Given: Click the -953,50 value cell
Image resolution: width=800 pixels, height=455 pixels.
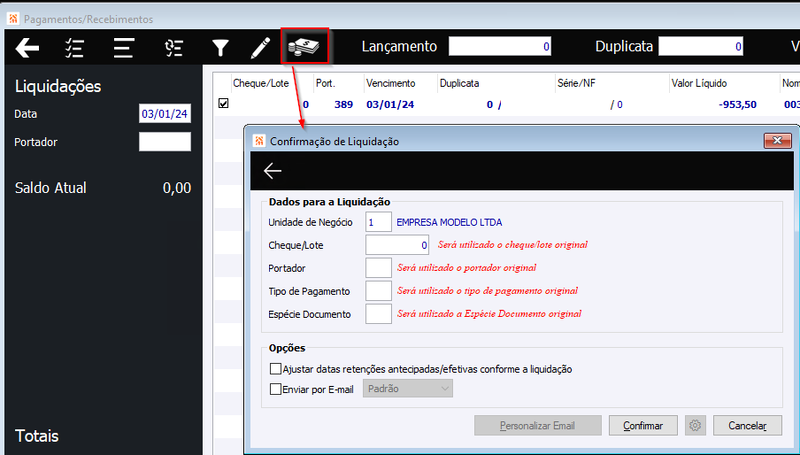Looking at the screenshot, I should (x=737, y=105).
